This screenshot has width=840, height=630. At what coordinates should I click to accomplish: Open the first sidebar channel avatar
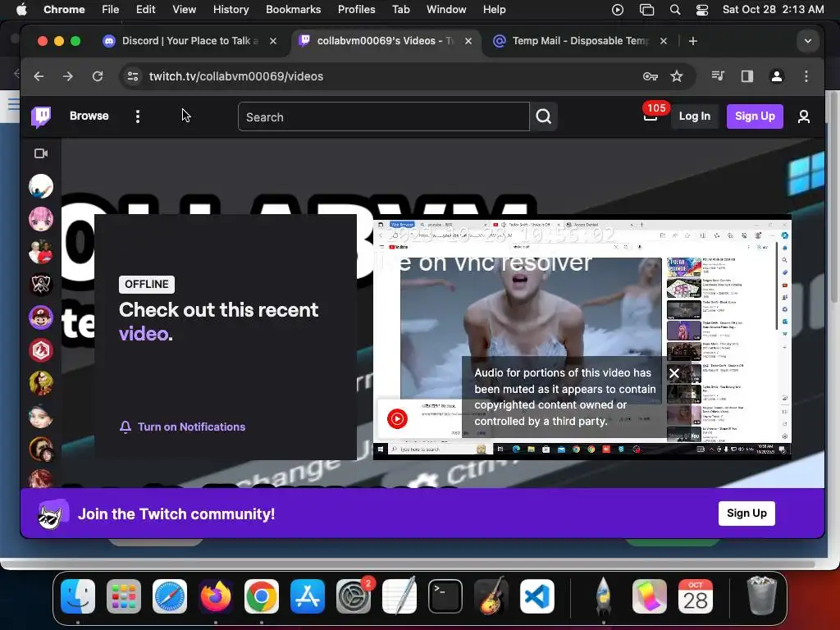click(x=41, y=186)
